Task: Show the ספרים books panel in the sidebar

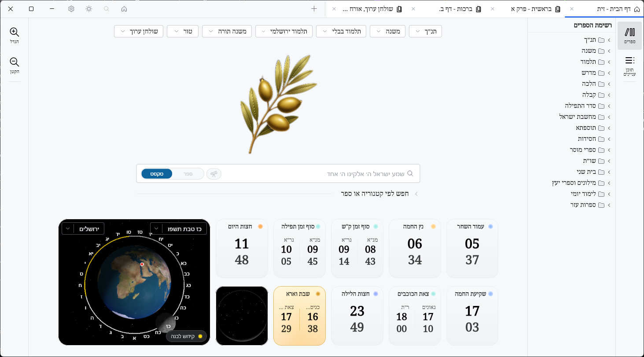Action: click(x=630, y=35)
